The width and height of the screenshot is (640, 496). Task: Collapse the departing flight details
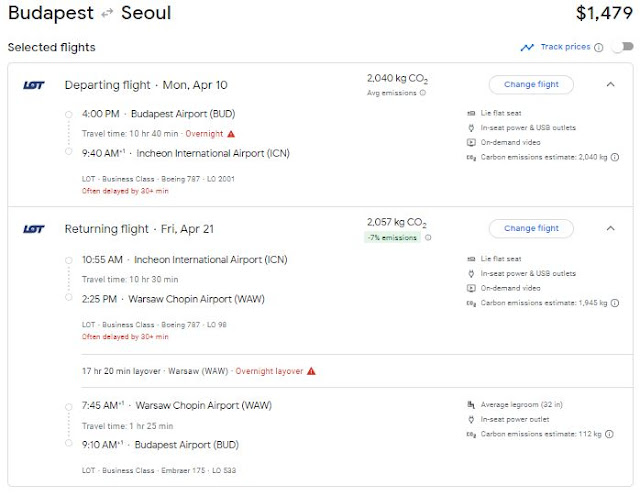pyautogui.click(x=610, y=84)
